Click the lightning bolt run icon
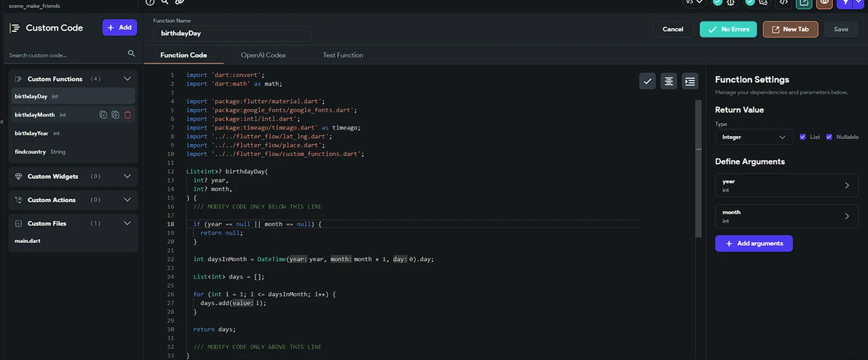 tap(846, 2)
